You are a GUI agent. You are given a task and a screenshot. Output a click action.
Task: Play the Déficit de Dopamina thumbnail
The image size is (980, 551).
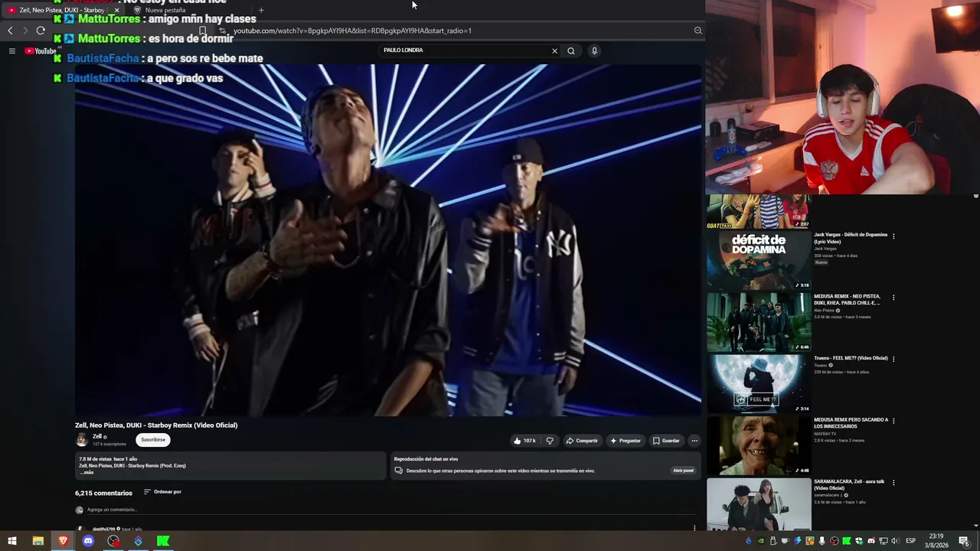759,260
